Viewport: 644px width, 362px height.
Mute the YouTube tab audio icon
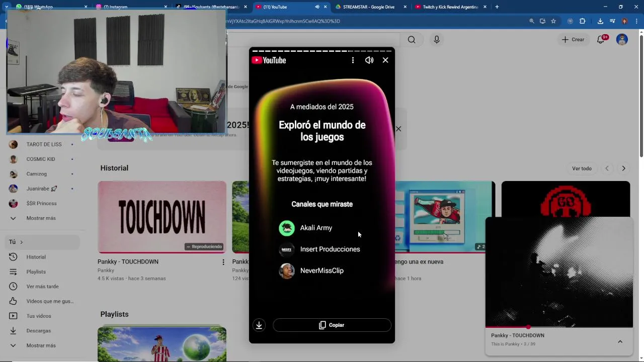point(317,7)
